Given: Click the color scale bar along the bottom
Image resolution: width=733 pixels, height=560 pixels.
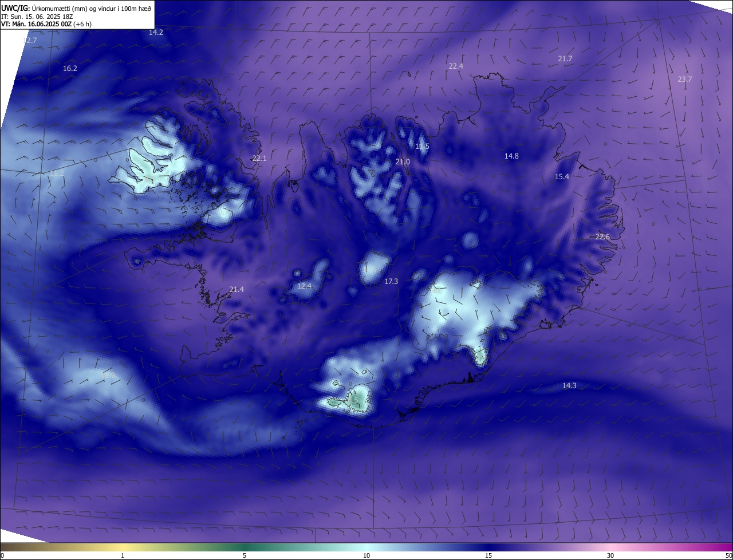Looking at the screenshot, I should [366, 547].
